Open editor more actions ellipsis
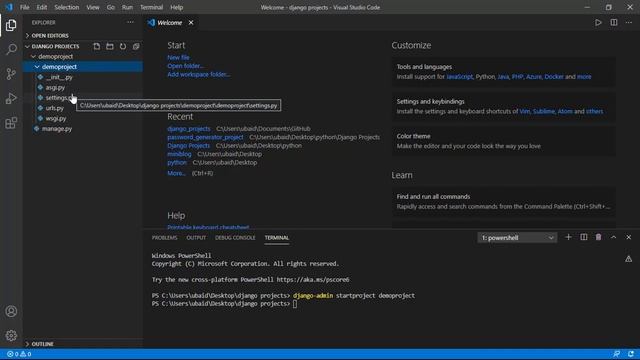Viewport: 640px width, 360px height. coord(629,22)
